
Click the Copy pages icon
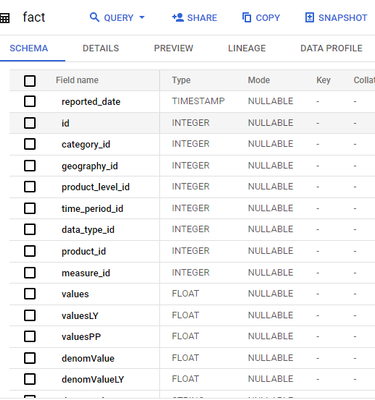(x=246, y=17)
